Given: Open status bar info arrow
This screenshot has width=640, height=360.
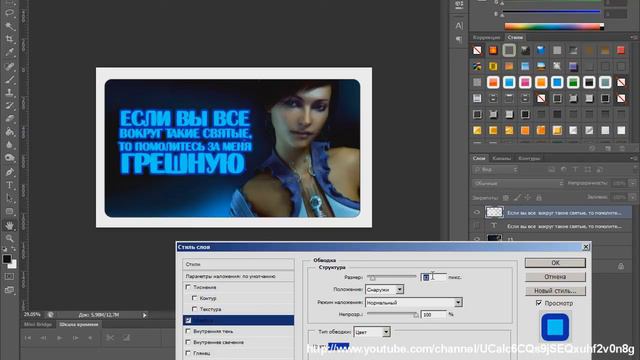Looking at the screenshot, I should coord(144,315).
